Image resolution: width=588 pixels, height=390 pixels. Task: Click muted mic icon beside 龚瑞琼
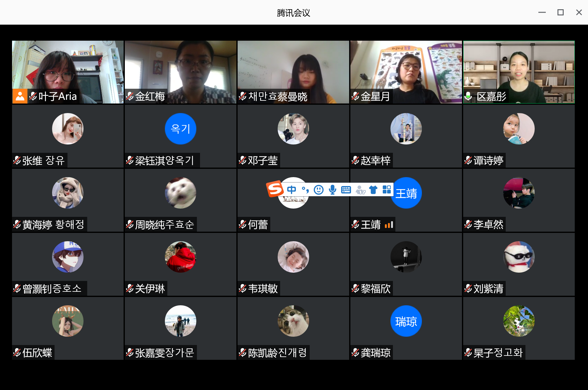click(x=355, y=352)
